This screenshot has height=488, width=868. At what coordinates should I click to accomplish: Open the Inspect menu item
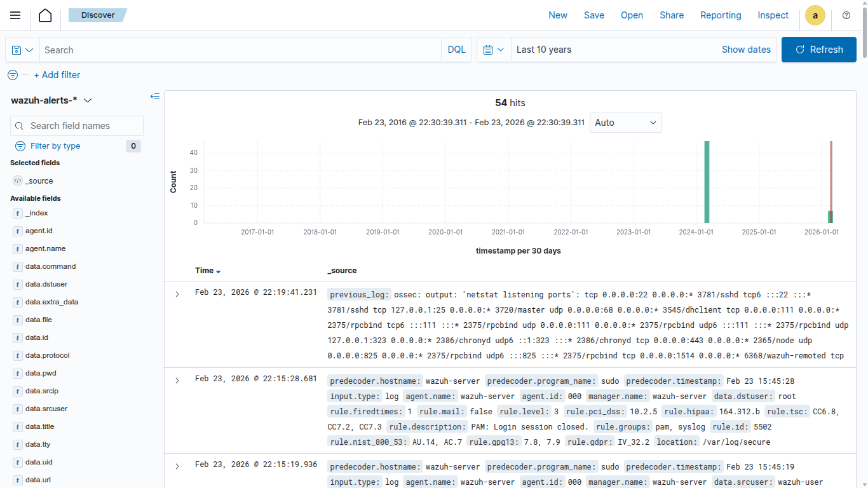(x=773, y=15)
